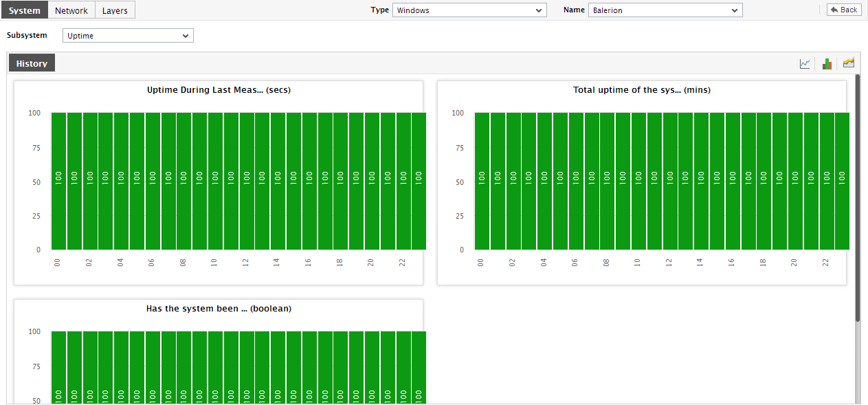
Task: Click x-axis label 04 in Total uptime chart
Action: coord(544,263)
